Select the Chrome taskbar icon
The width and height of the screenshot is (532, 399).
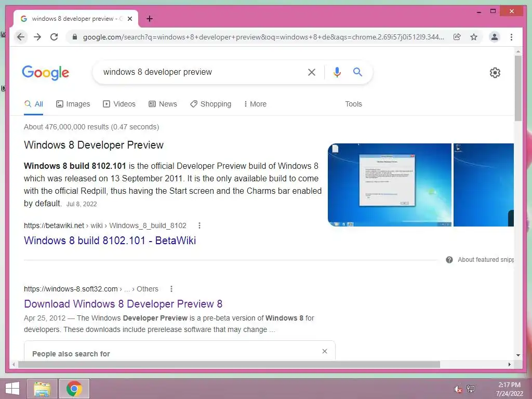point(74,389)
